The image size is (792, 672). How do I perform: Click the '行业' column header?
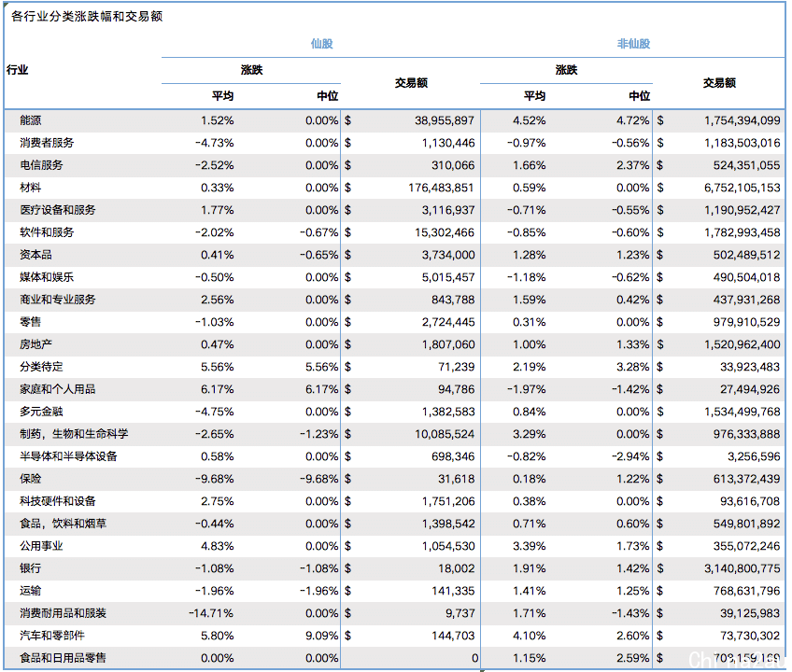tap(17, 70)
